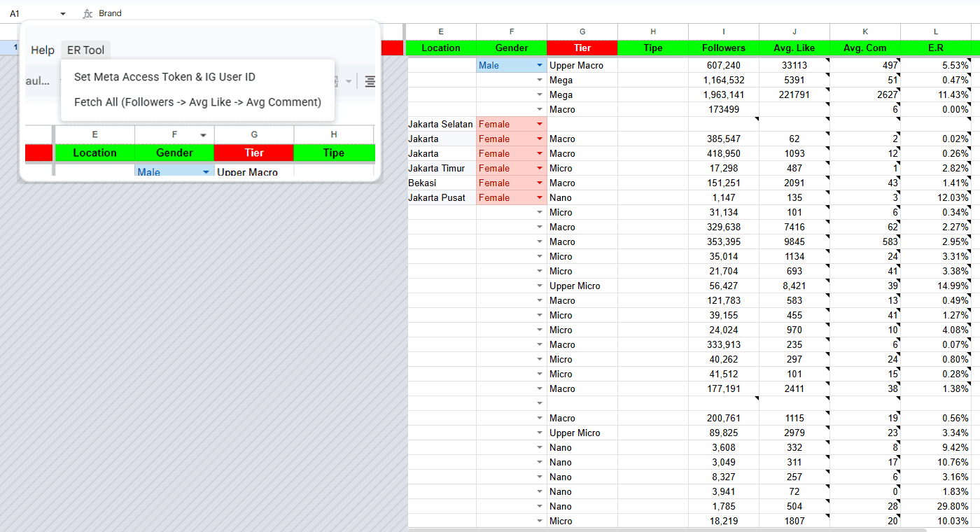Image resolution: width=980 pixels, height=532 pixels.
Task: Click the align icon in the magnified toolbar
Action: tap(370, 82)
